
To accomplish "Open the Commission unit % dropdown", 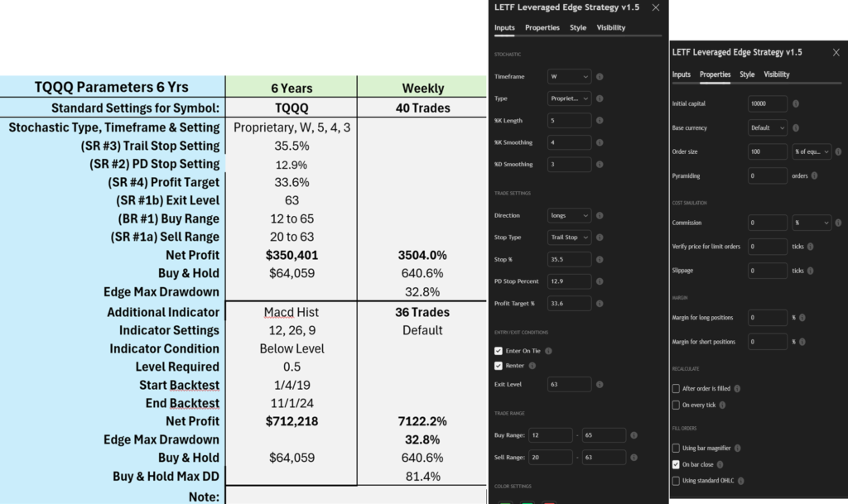I will coord(812,223).
